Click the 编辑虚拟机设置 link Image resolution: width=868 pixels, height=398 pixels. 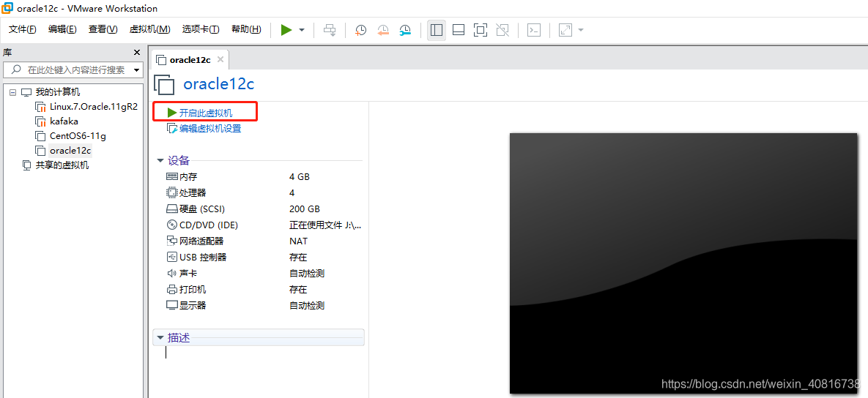[209, 129]
